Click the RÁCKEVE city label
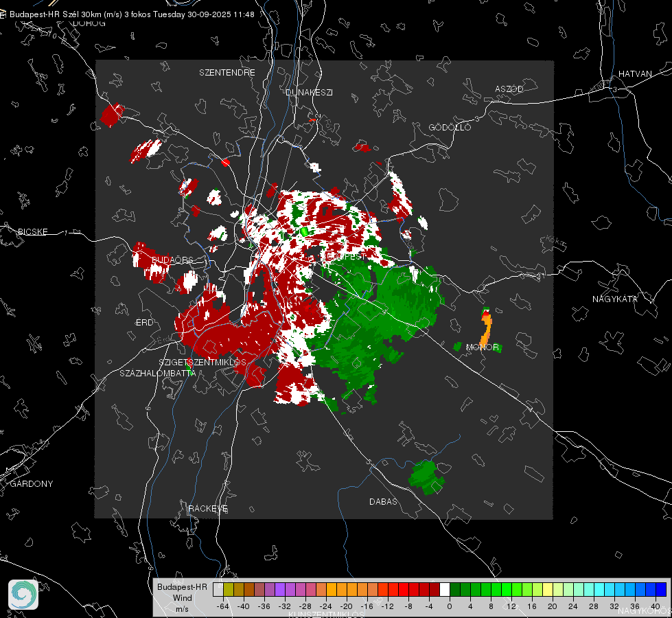Screen dimensions: 672x618 click(x=208, y=508)
